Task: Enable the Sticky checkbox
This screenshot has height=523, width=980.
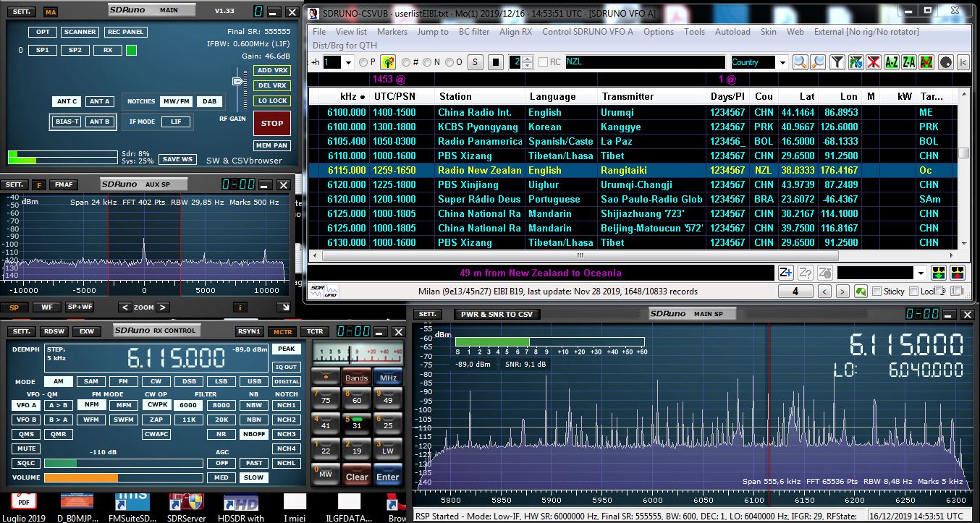Action: point(877,292)
